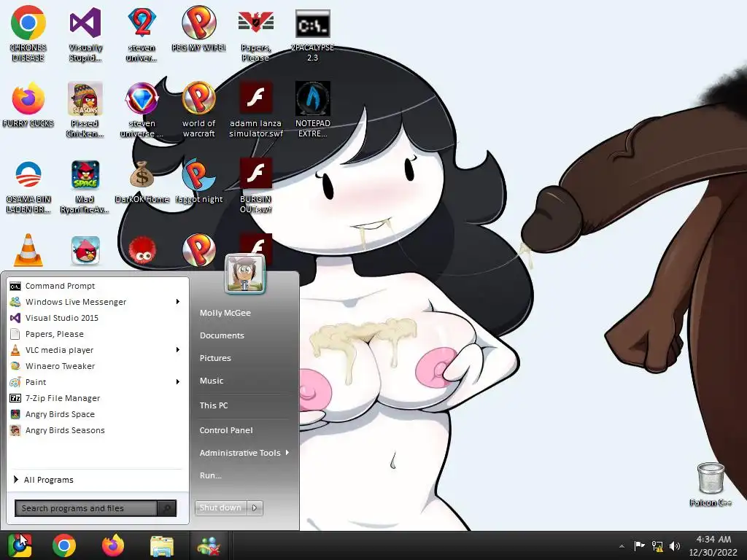
Task: Open the Shut down options arrow
Action: click(x=255, y=507)
